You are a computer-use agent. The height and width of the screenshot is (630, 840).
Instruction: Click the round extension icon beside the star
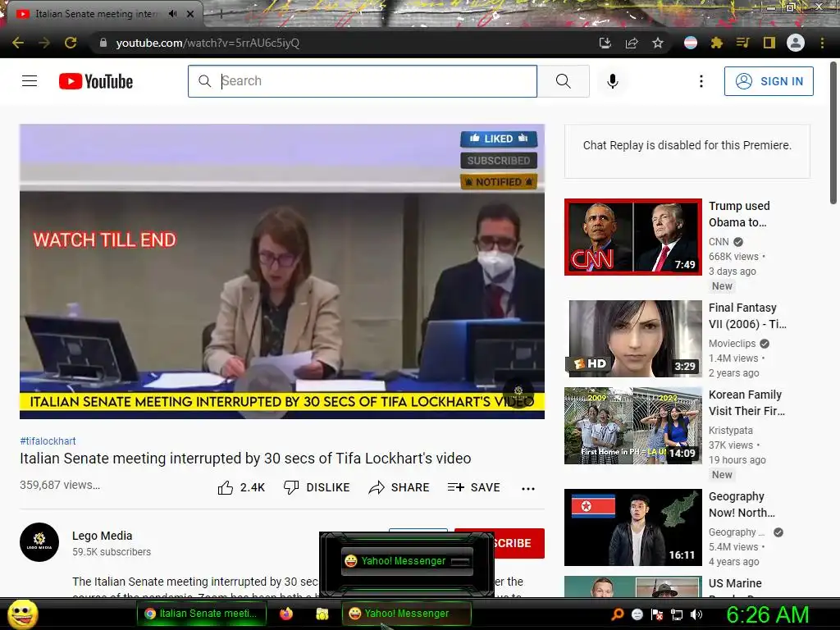click(x=691, y=43)
